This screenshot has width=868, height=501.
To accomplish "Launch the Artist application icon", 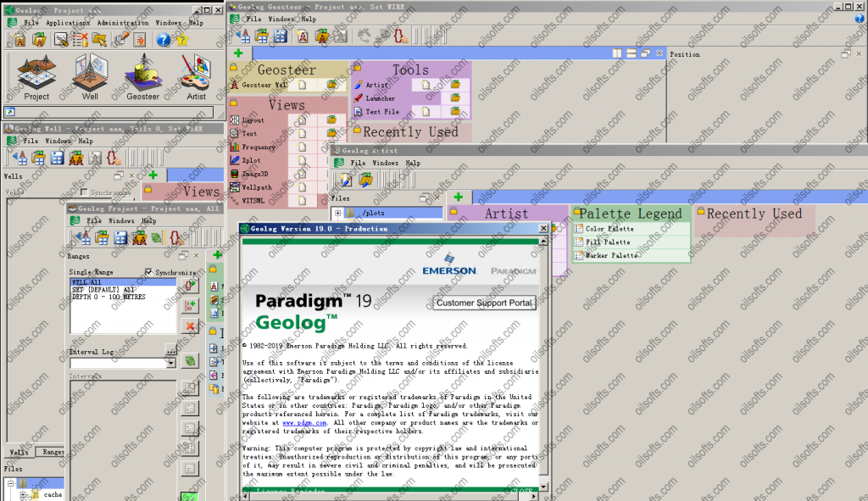I will point(196,77).
